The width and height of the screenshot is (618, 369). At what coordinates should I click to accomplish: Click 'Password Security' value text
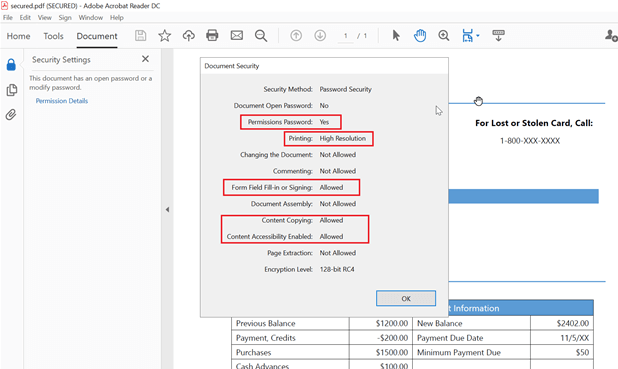point(346,89)
